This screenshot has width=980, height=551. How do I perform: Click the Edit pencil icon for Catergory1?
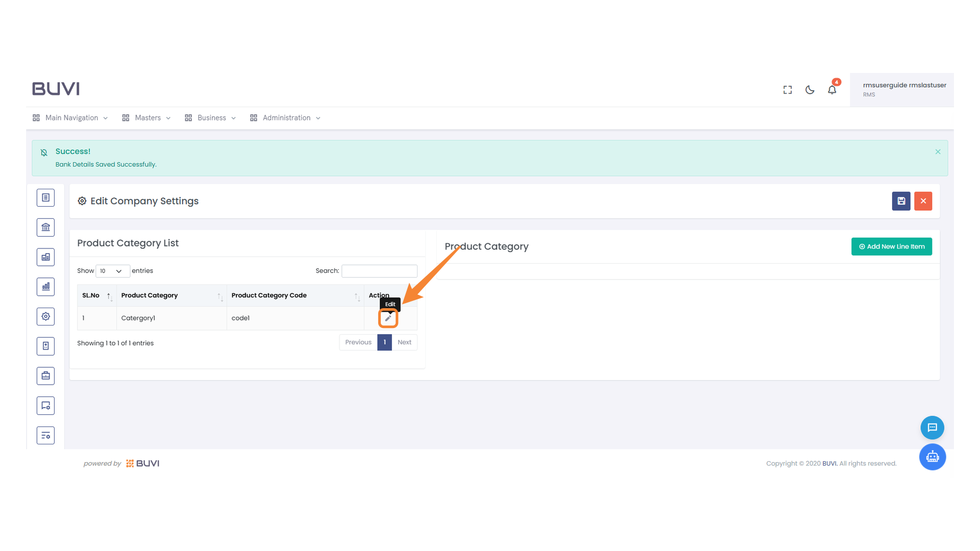pos(388,318)
